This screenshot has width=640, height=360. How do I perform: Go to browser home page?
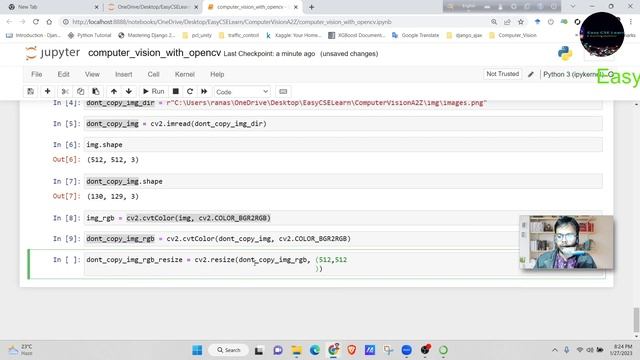(x=49, y=22)
